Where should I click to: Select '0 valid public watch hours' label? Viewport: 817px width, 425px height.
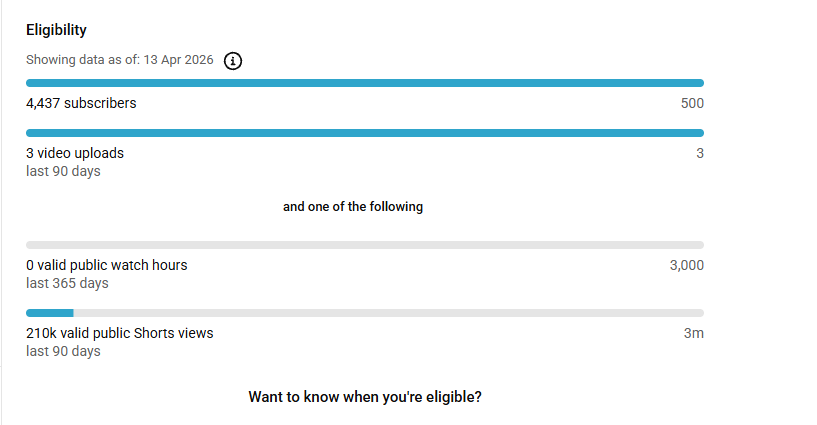click(107, 265)
